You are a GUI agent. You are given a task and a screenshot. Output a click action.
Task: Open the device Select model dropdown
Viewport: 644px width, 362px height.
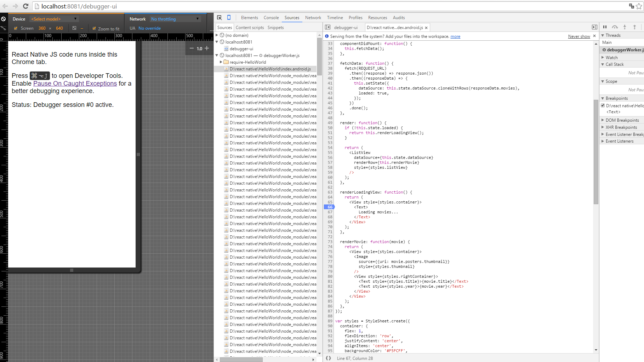(54, 19)
